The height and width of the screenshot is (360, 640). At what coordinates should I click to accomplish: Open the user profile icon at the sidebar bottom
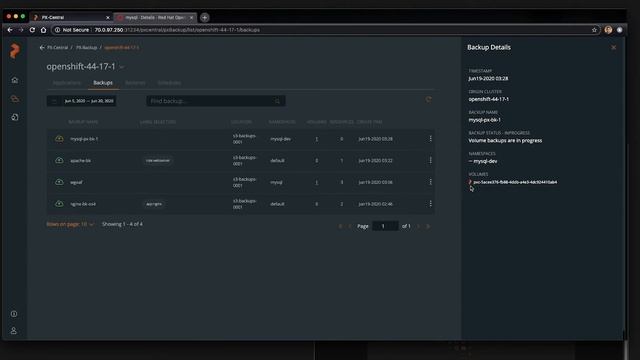tap(14, 331)
